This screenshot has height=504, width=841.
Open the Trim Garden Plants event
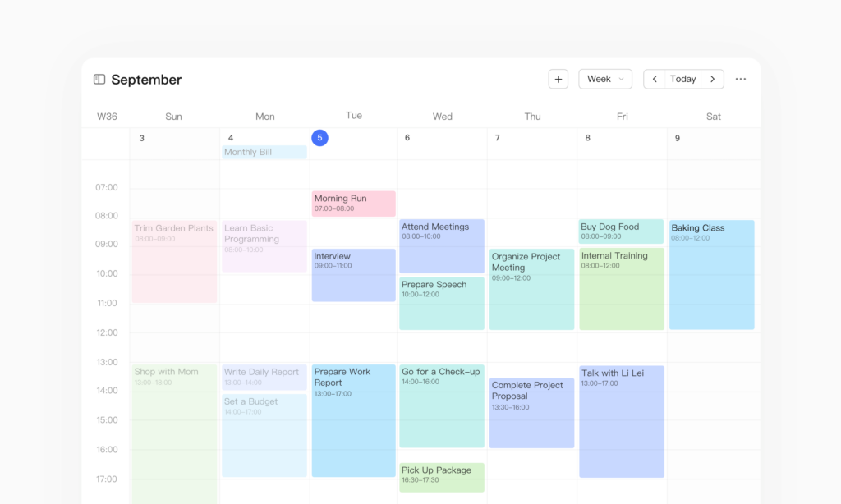(174, 261)
